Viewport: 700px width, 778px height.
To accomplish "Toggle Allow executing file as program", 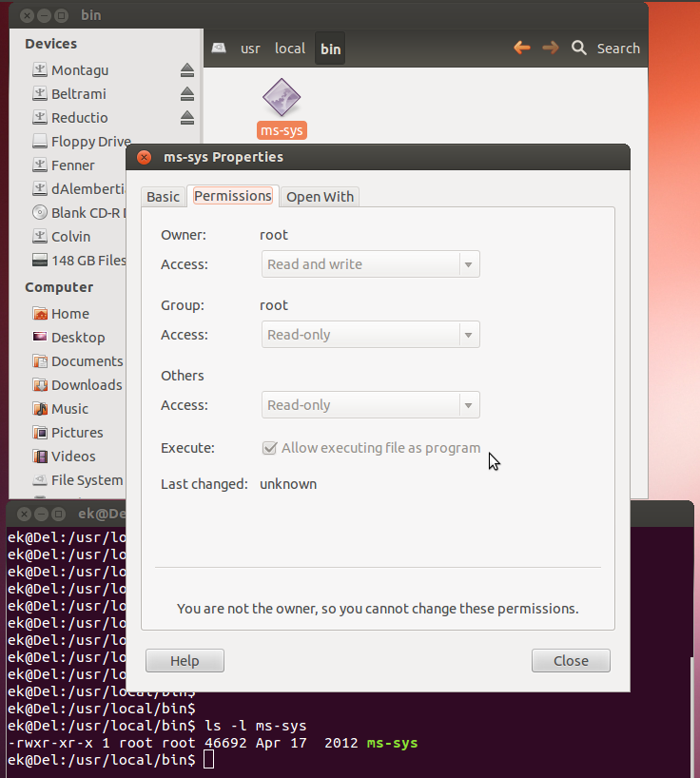I will coord(270,448).
